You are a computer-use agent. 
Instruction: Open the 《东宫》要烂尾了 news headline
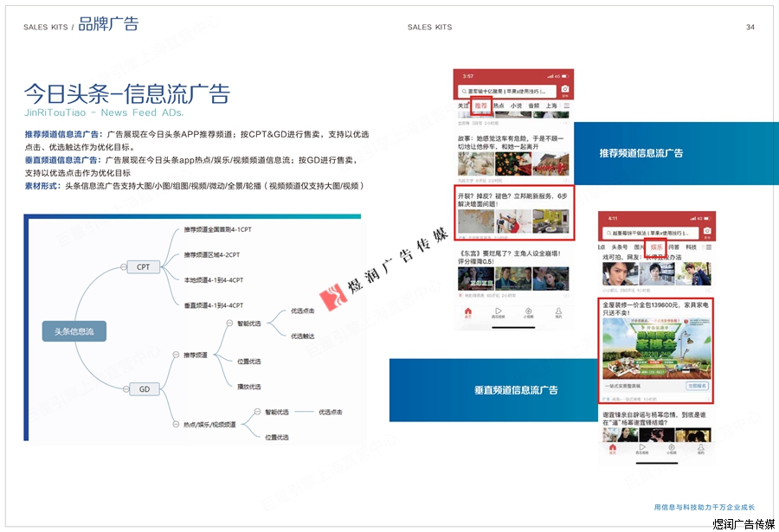(x=510, y=257)
